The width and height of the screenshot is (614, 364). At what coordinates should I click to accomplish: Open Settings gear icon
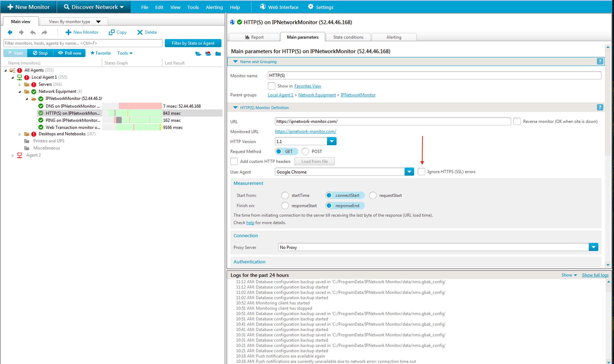(311, 7)
